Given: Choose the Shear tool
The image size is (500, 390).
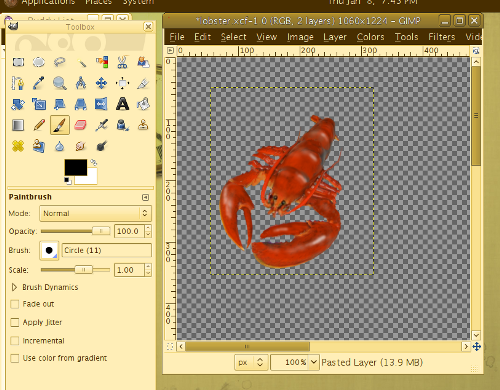Looking at the screenshot, I should click(60, 104).
